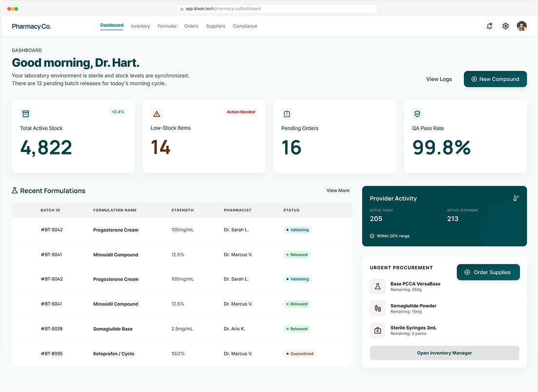Create a New Compound

(495, 79)
